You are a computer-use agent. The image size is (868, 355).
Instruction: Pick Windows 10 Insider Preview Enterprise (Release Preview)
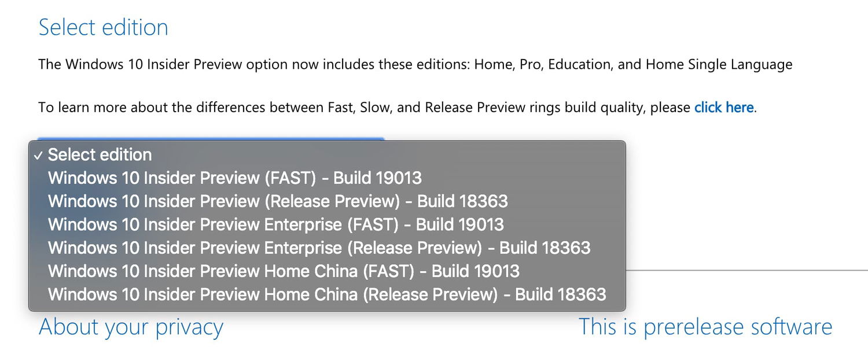(318, 247)
